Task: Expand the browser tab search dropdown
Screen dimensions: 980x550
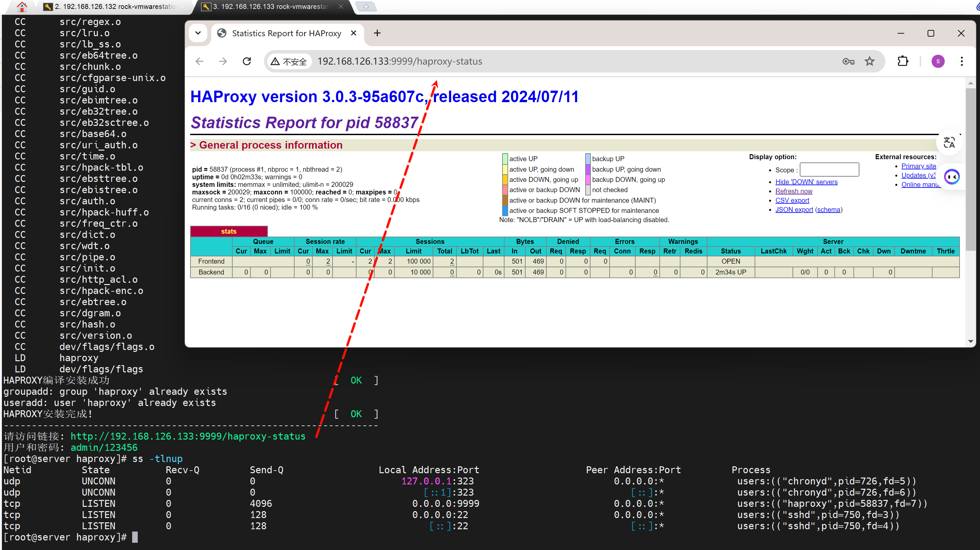Action: (198, 33)
